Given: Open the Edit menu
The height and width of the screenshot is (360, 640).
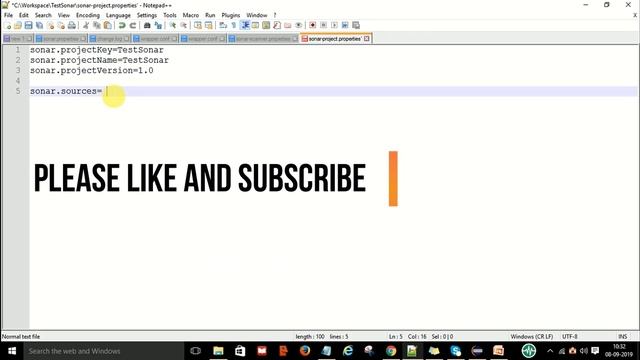Looking at the screenshot, I should pos(24,15).
